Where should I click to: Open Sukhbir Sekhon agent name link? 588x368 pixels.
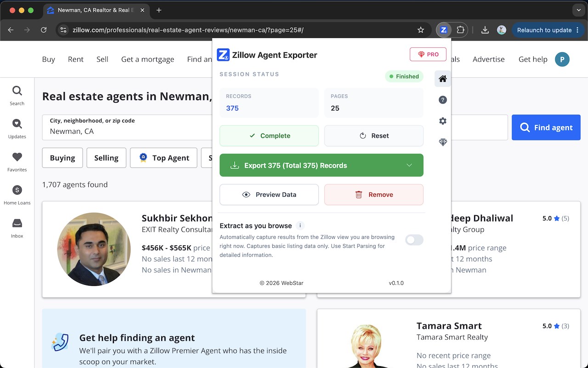pyautogui.click(x=177, y=218)
